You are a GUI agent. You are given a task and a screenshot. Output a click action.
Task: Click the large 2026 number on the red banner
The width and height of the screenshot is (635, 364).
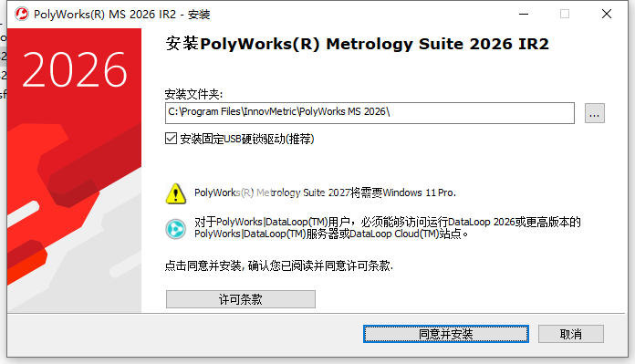tap(75, 70)
